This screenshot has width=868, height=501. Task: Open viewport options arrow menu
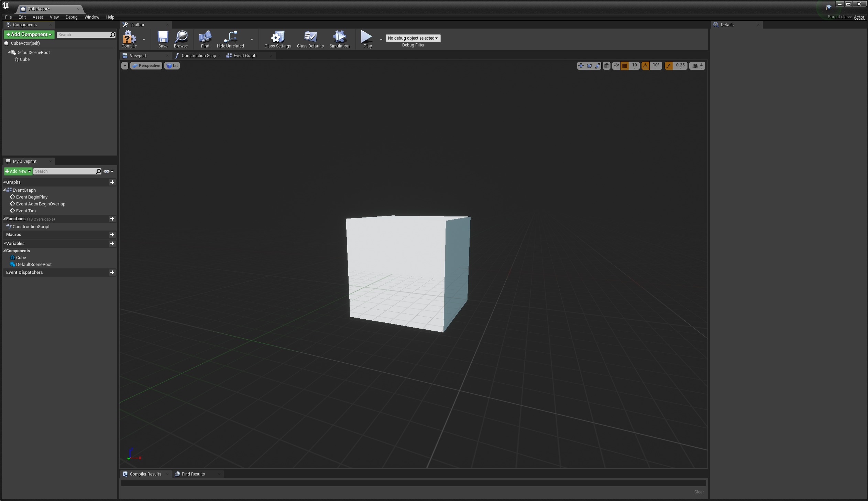125,66
